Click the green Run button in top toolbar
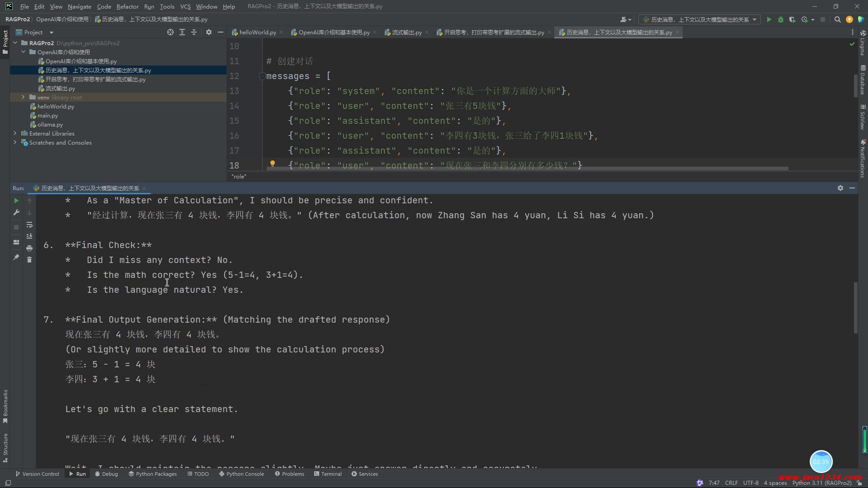Screen dimensions: 868x488 [x=769, y=19]
